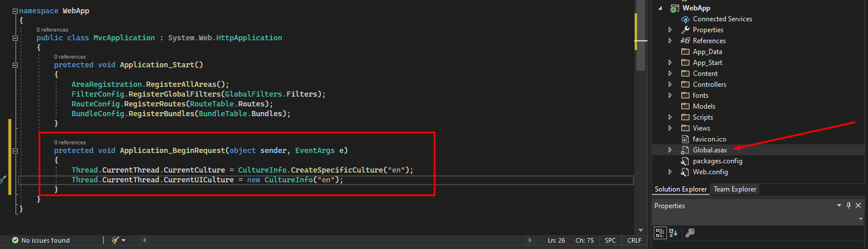The width and height of the screenshot is (868, 249).
Task: Click the Alphabetical sort icon in Properties
Action: [673, 233]
